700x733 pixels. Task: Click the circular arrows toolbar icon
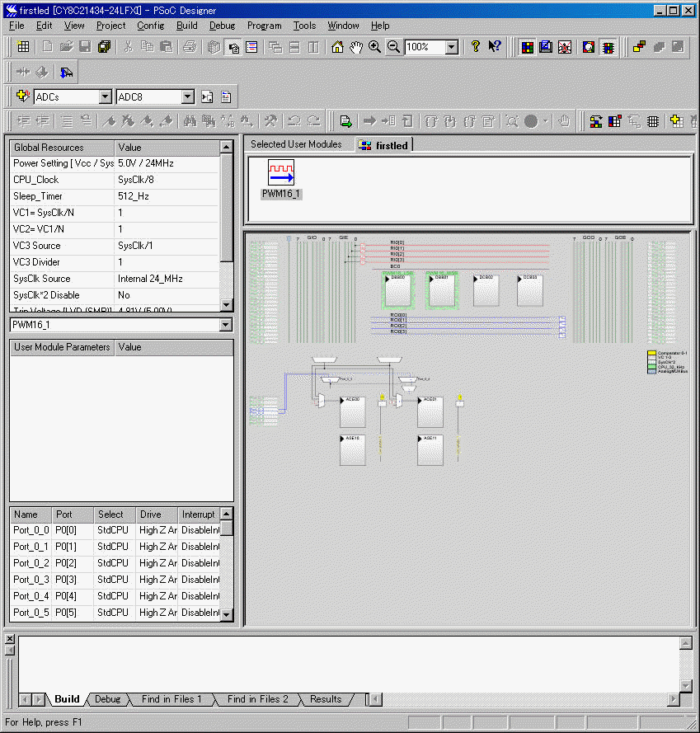pos(588,47)
